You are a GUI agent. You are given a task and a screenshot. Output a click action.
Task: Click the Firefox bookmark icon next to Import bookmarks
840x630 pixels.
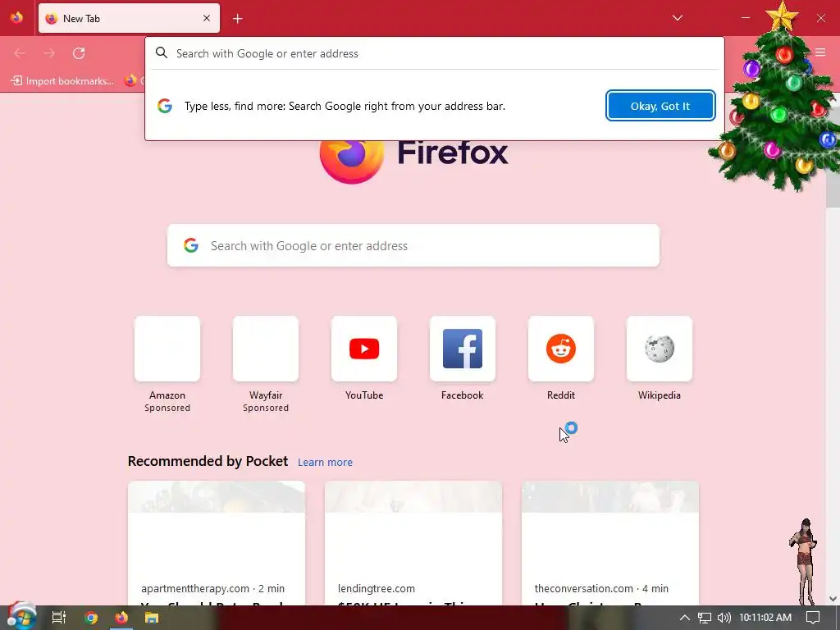coord(130,81)
